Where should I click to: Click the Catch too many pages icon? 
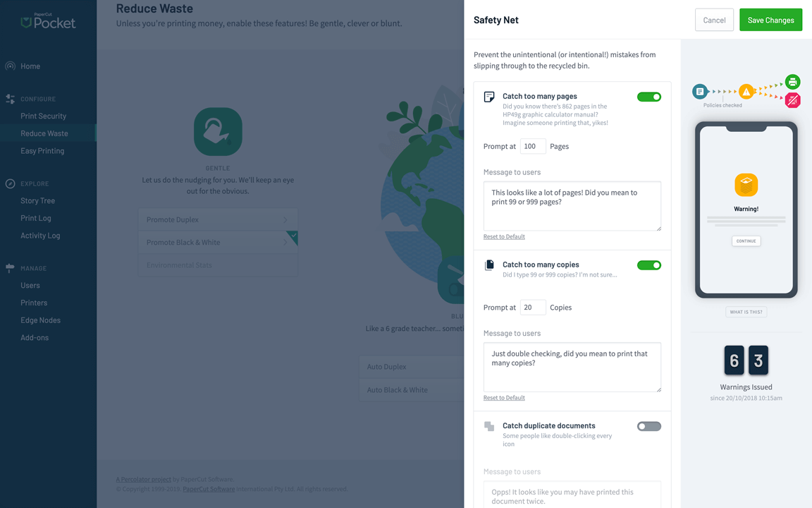(x=489, y=97)
